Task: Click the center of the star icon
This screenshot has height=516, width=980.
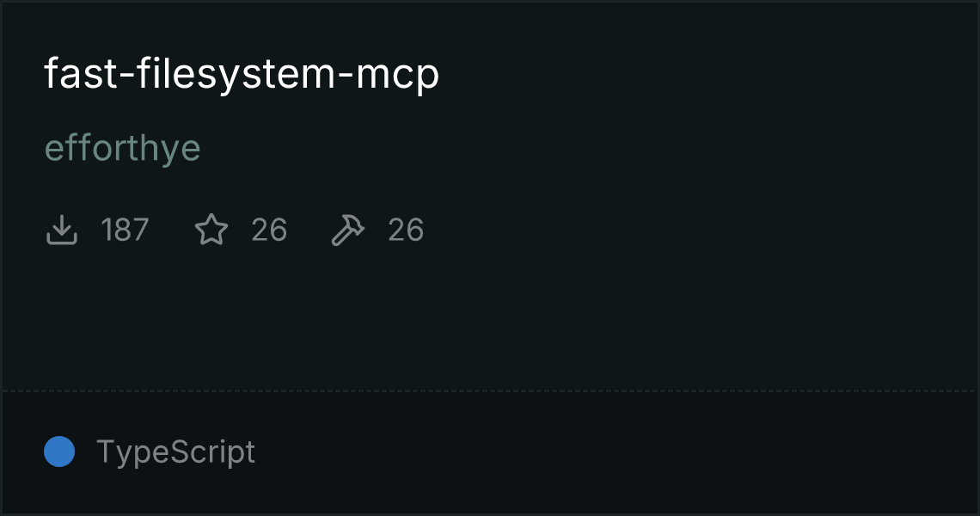Action: click(x=211, y=230)
